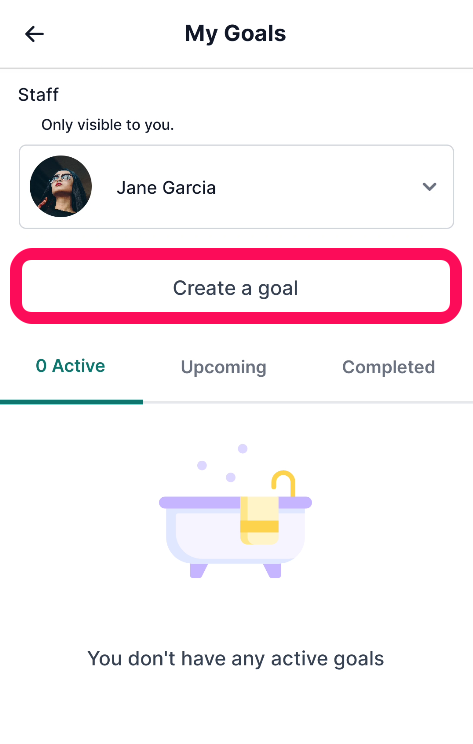Click the green active tab underline
473x744 pixels.
71,402
